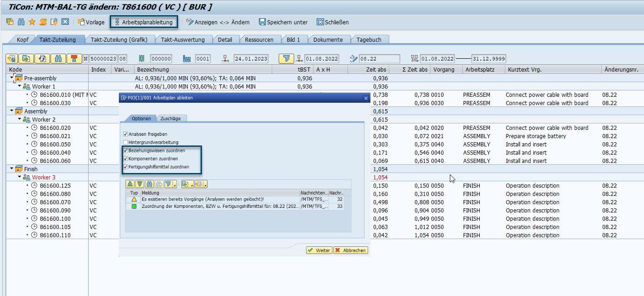
Task: Click the Vorlage template button
Action: pos(91,22)
